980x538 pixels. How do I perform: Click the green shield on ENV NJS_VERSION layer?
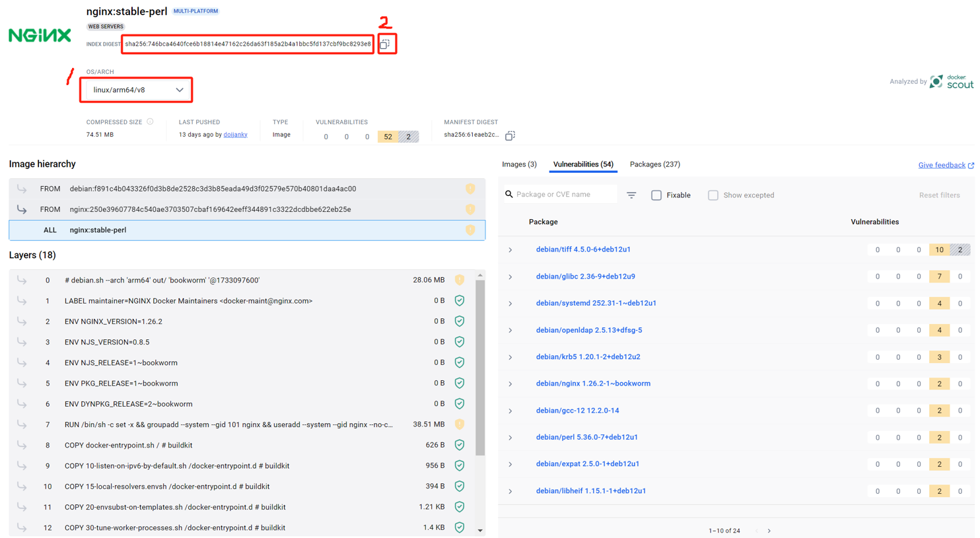(x=460, y=342)
